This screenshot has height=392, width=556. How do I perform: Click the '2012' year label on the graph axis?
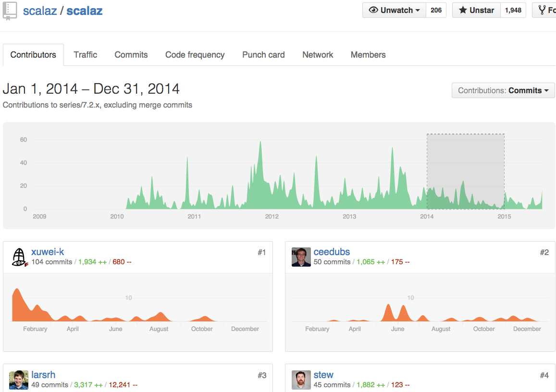[x=272, y=217]
